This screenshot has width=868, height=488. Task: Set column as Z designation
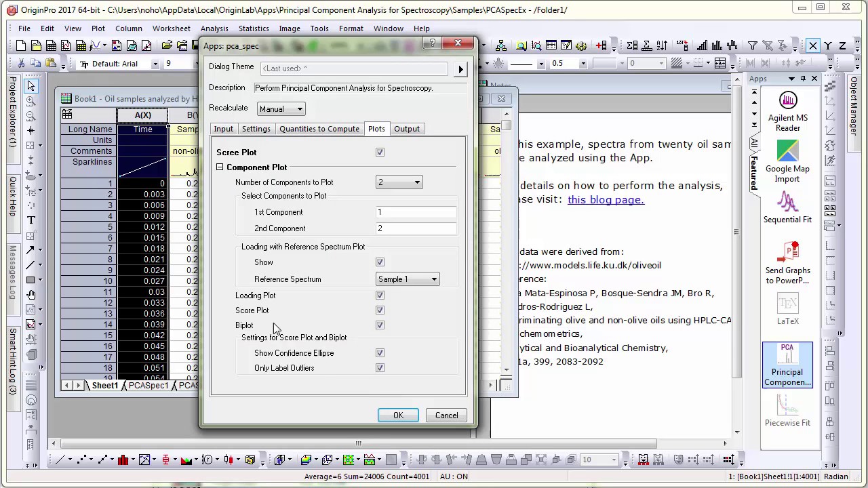point(842,46)
